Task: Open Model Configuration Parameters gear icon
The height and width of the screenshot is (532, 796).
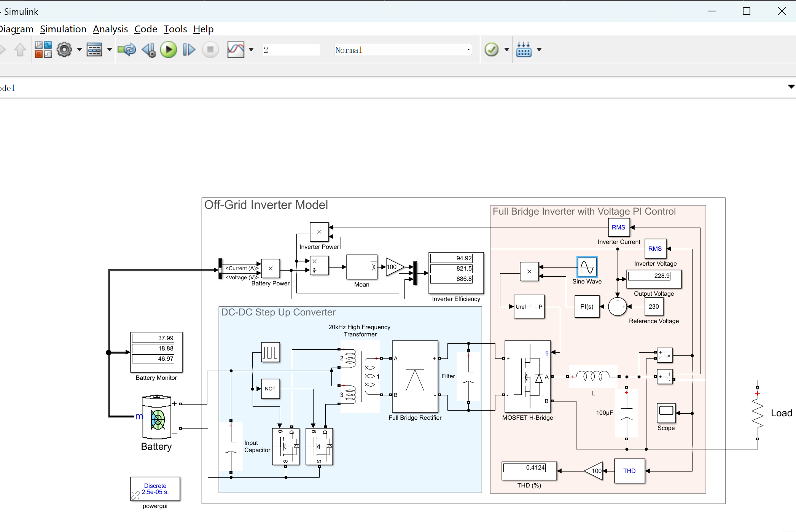Action: tap(64, 50)
